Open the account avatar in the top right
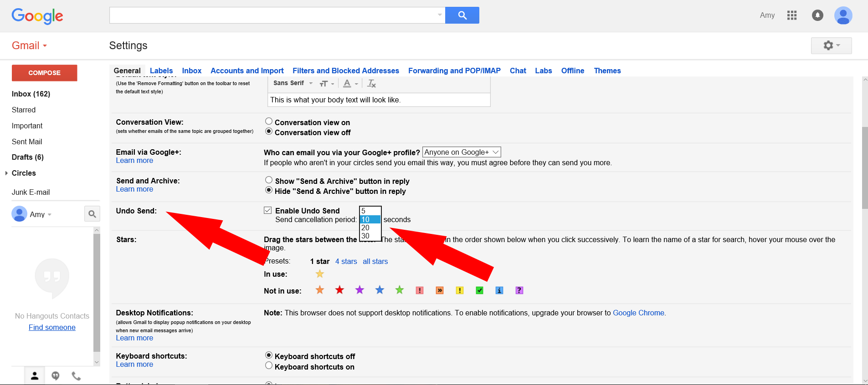868x385 pixels. click(x=843, y=15)
